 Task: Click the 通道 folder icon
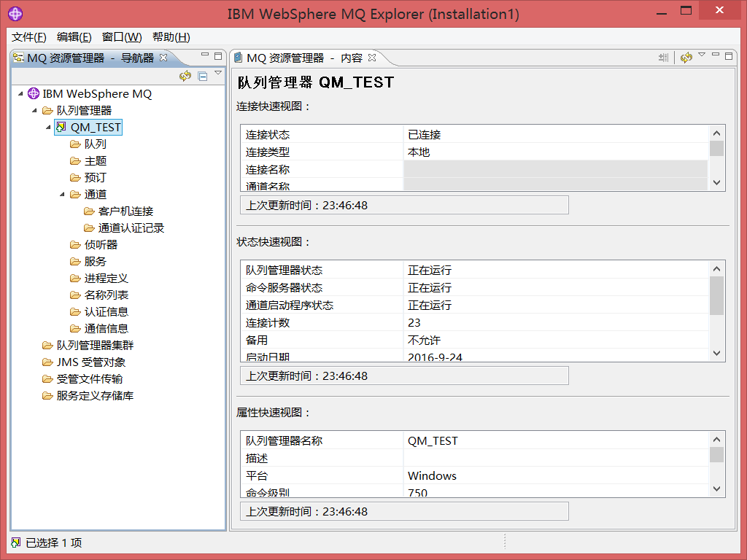click(x=75, y=194)
